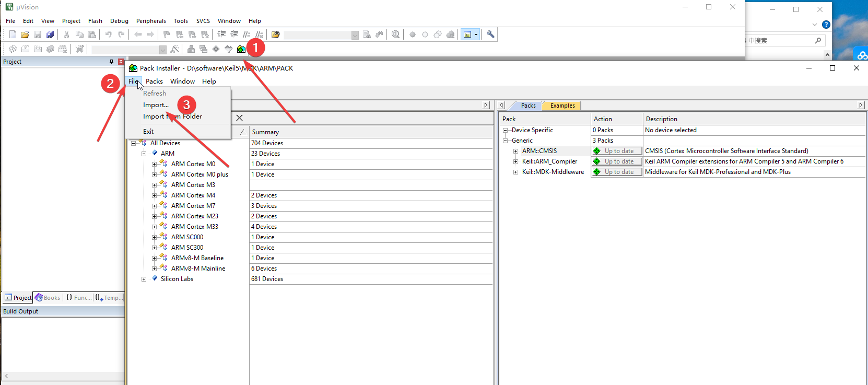Open Options for Target wand icon
The image size is (868, 385).
pos(175,49)
